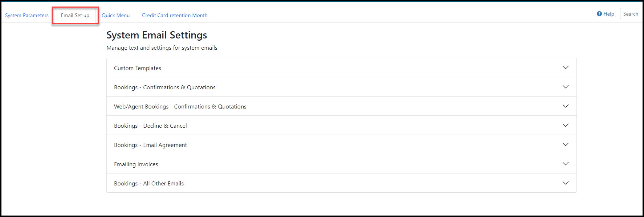Select the Email Set up tab

click(x=75, y=15)
